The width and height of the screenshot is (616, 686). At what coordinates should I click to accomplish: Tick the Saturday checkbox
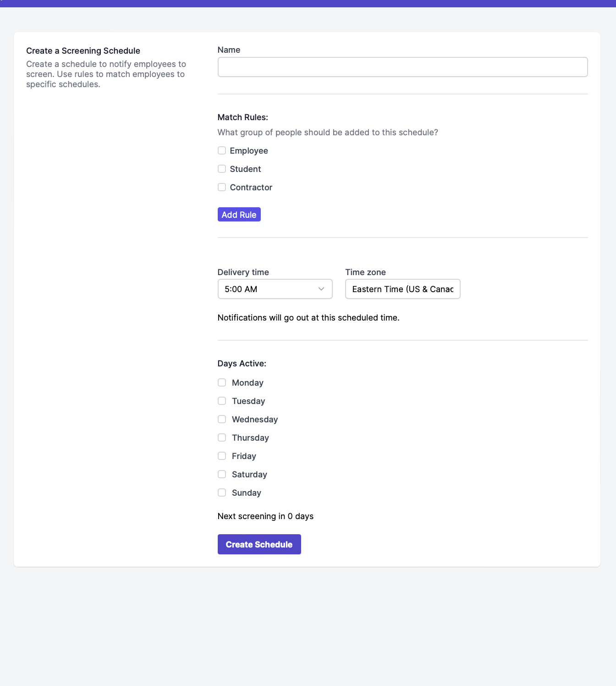(x=222, y=474)
